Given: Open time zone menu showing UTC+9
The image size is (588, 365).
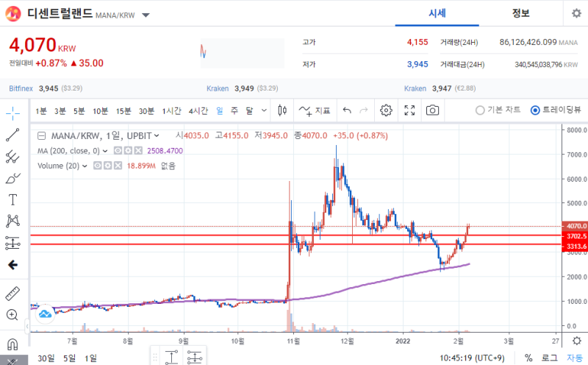Looking at the screenshot, I should click(x=472, y=358).
